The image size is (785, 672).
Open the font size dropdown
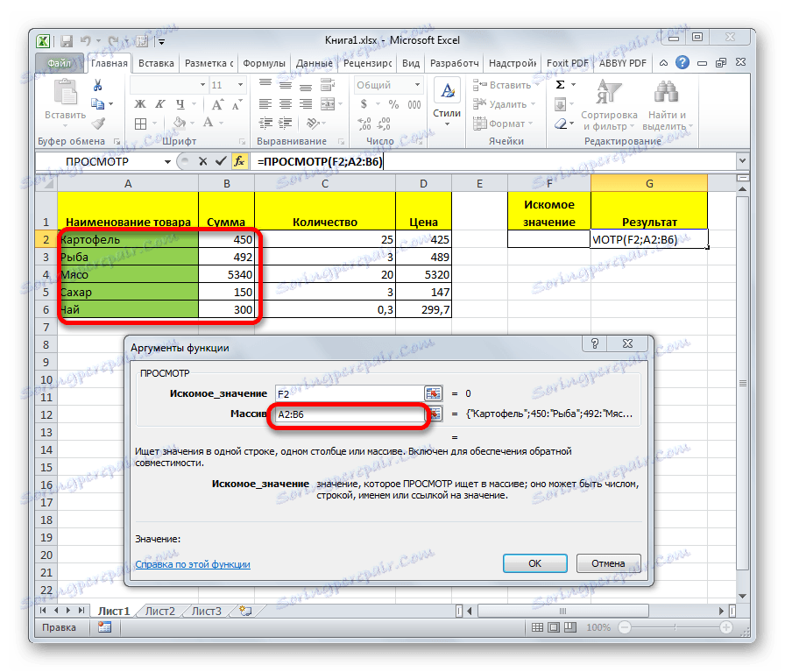click(x=241, y=85)
